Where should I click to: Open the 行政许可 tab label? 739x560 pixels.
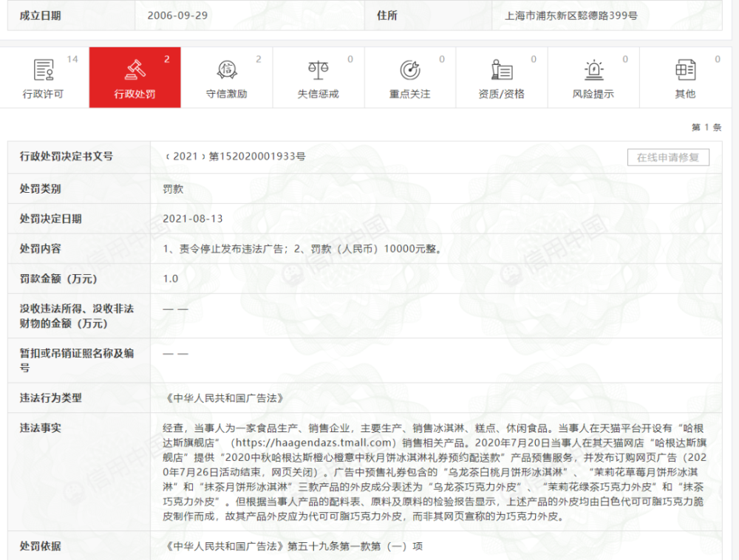pos(44,94)
